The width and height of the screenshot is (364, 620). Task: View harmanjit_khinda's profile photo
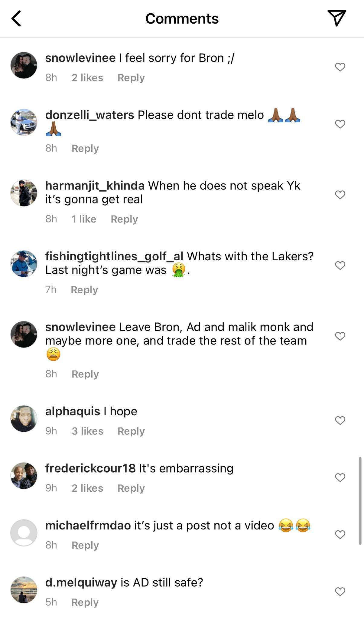coord(24,192)
